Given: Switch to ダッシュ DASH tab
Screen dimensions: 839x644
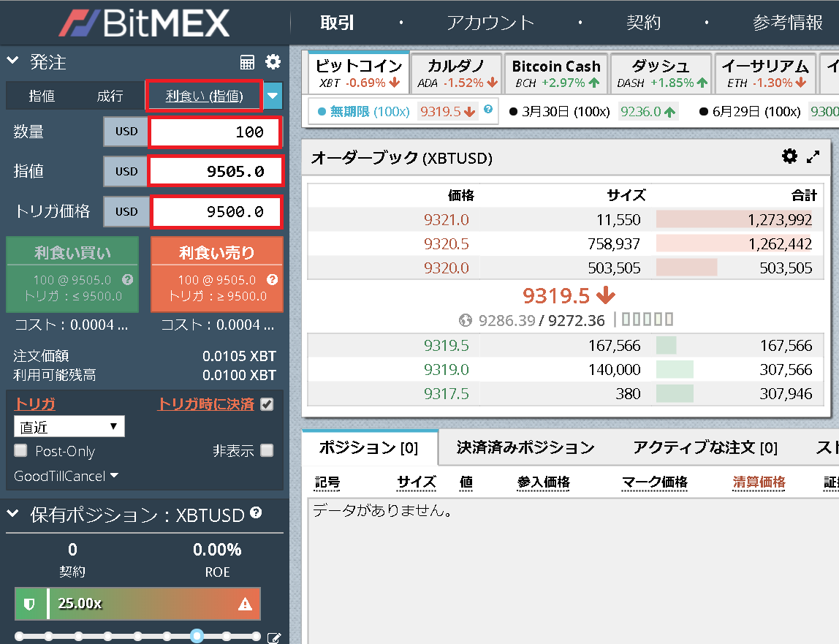Looking at the screenshot, I should pos(661,73).
